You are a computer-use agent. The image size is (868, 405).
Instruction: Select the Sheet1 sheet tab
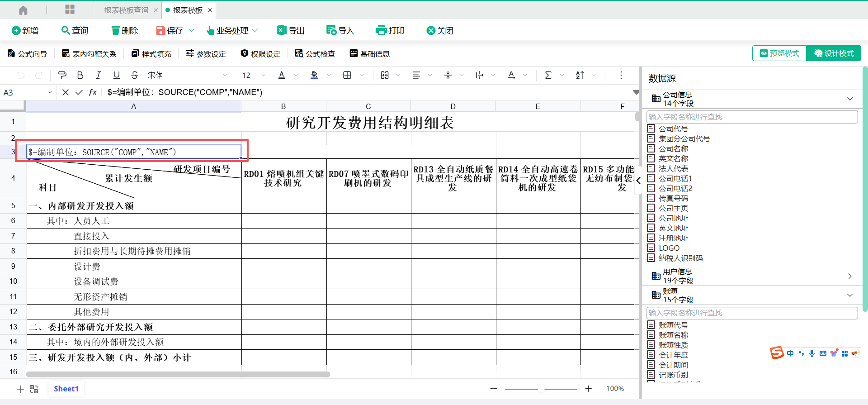(66, 389)
